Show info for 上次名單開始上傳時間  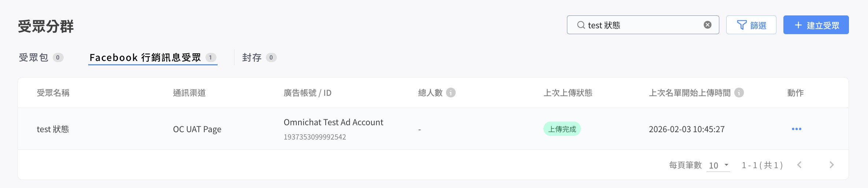click(739, 93)
